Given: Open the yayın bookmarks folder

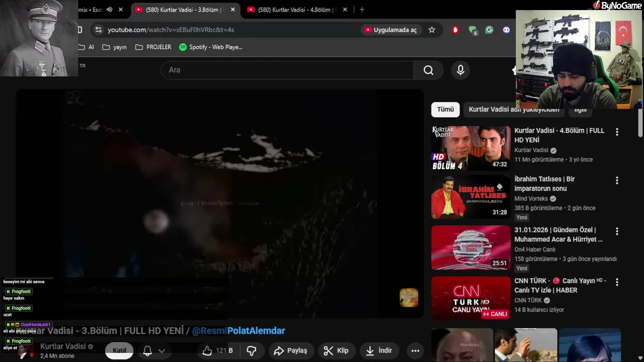Looking at the screenshot, I should pos(114,47).
